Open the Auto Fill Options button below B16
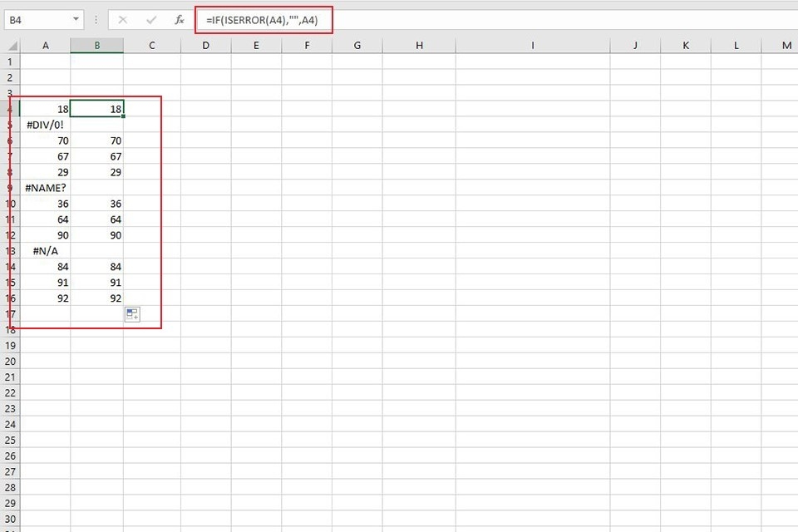Viewport: 798px width, 532px height. 132,314
